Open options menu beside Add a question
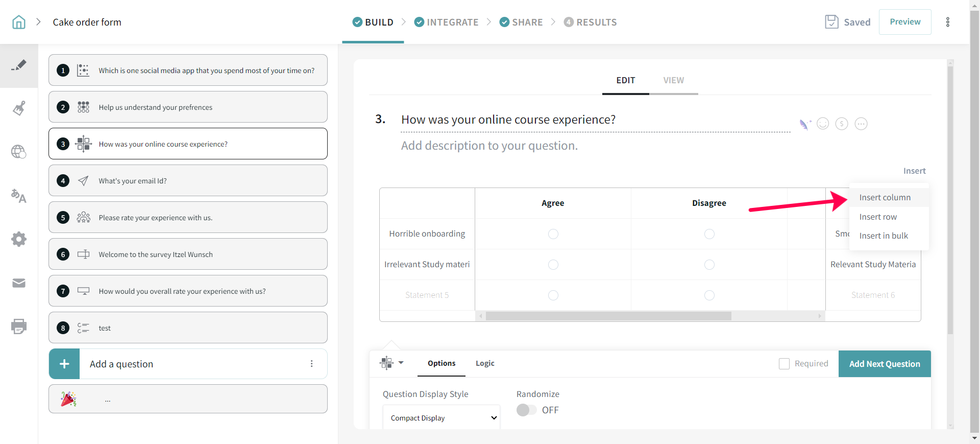Screen dimensions: 980x444 [x=311, y=364]
